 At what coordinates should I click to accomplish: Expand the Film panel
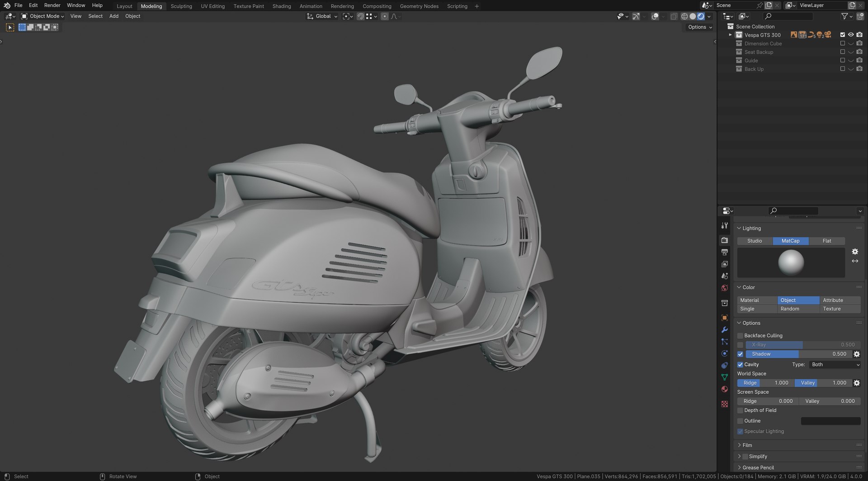point(747,445)
